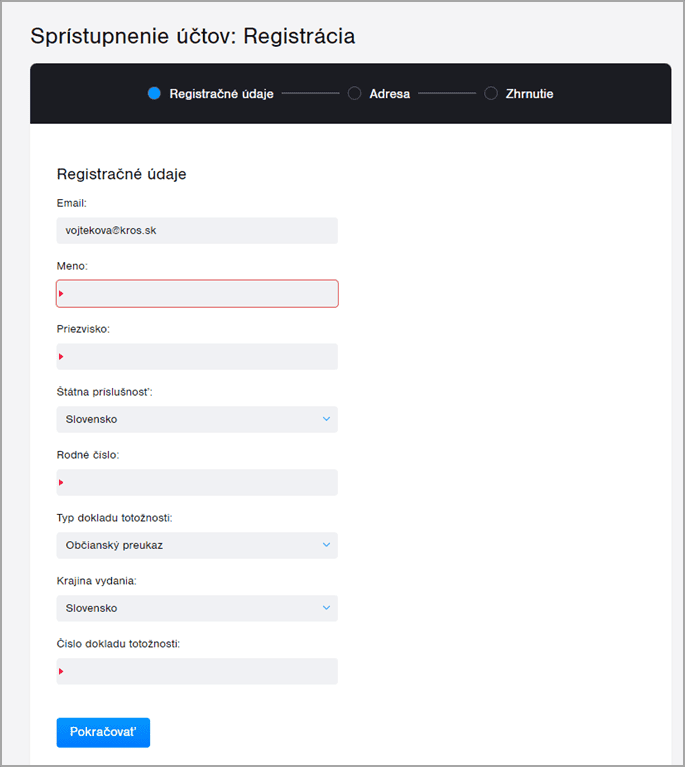Select the Registračné údaje step label
Viewport: 685px width, 767px height.
221,94
